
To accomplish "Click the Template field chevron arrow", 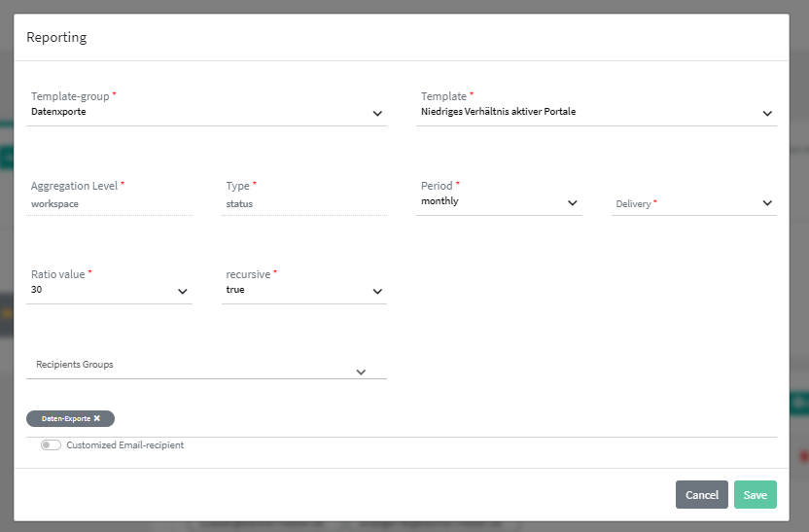I will point(767,114).
